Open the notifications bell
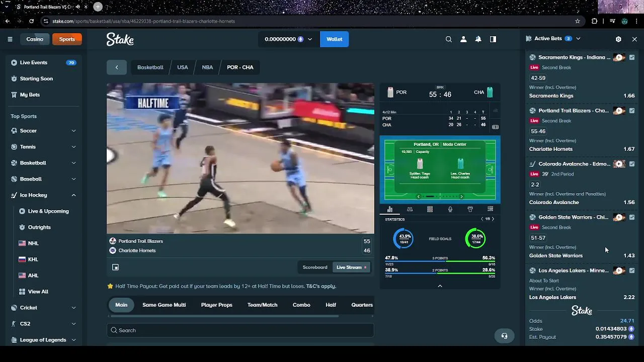 click(478, 39)
